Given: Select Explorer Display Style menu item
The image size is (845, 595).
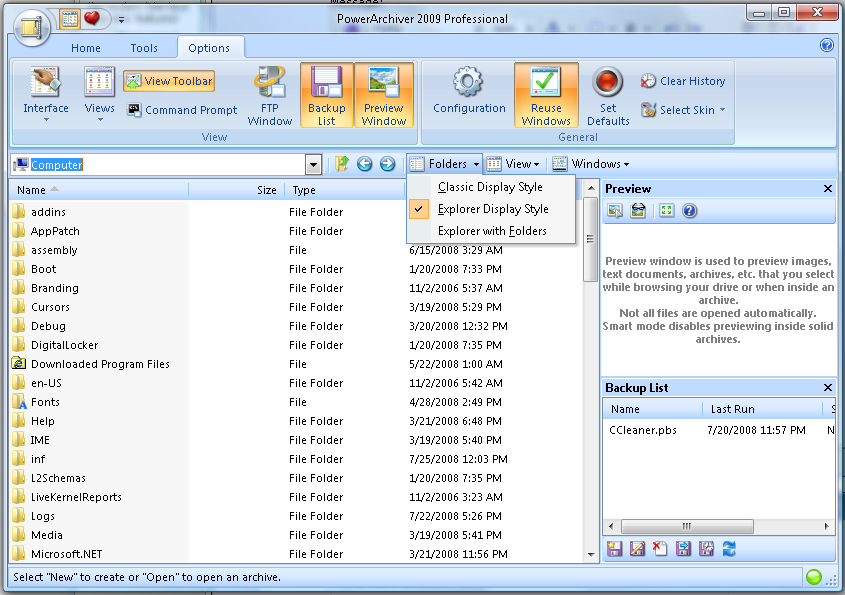Looking at the screenshot, I should (490, 209).
